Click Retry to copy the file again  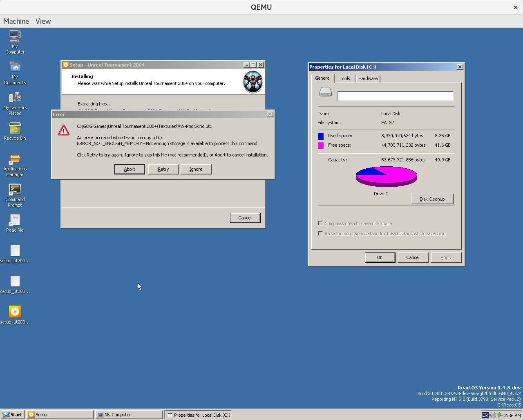163,169
